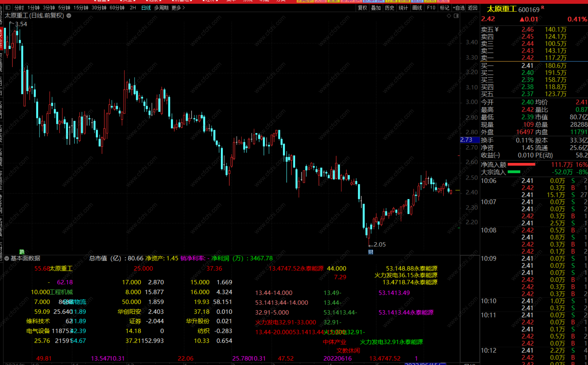This screenshot has height=365, width=588.
Task: Click the red 净流入额 bar
Action: pyautogui.click(x=521, y=164)
